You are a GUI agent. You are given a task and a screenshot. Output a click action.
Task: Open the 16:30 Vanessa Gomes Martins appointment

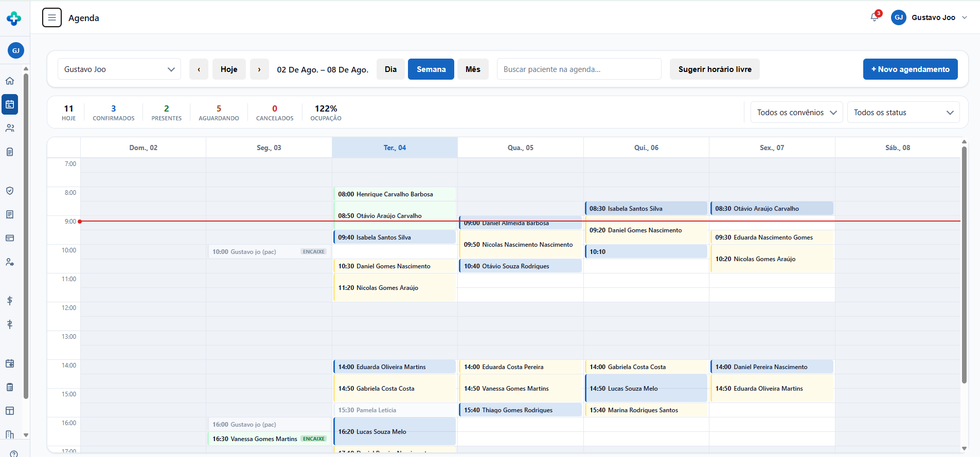click(x=269, y=439)
